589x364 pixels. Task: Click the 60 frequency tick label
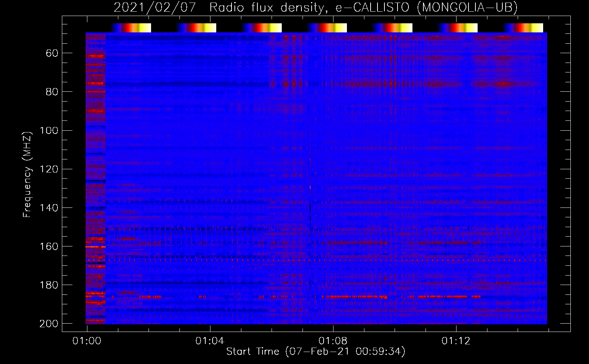pyautogui.click(x=52, y=54)
